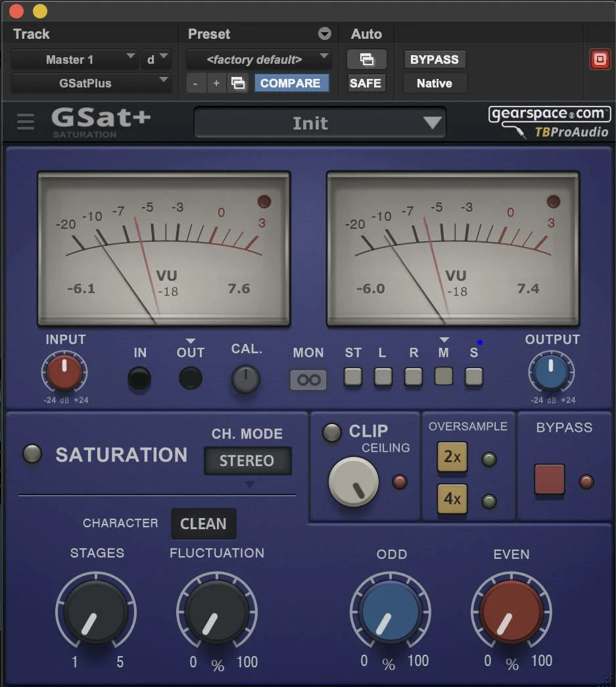The width and height of the screenshot is (616, 687).
Task: Click the Native processing selector
Action: [x=434, y=83]
